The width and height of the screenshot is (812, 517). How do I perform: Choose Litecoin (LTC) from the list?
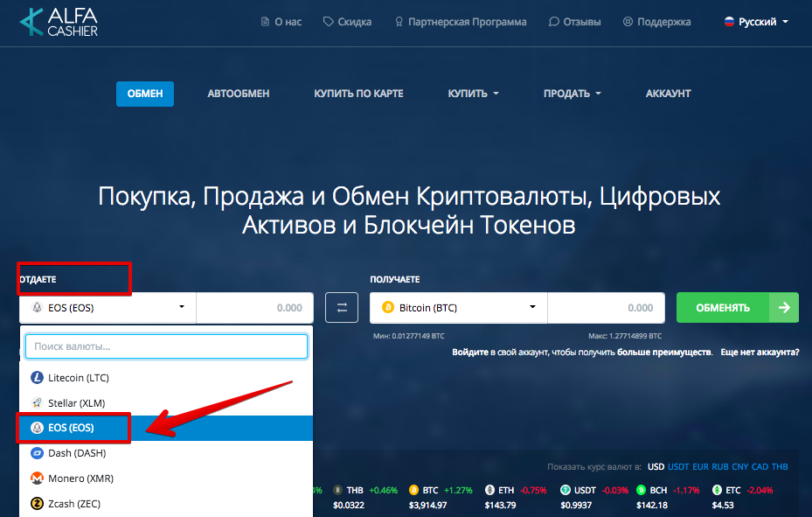click(x=166, y=378)
